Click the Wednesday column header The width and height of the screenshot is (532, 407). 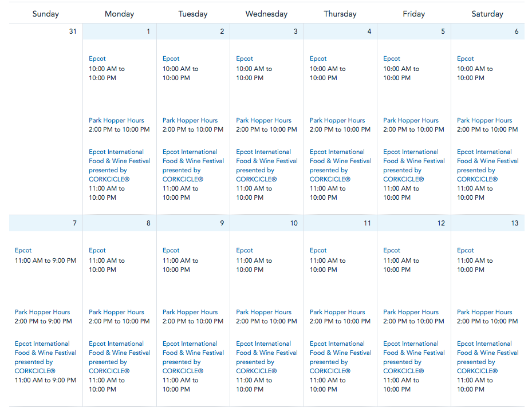pyautogui.click(x=266, y=14)
